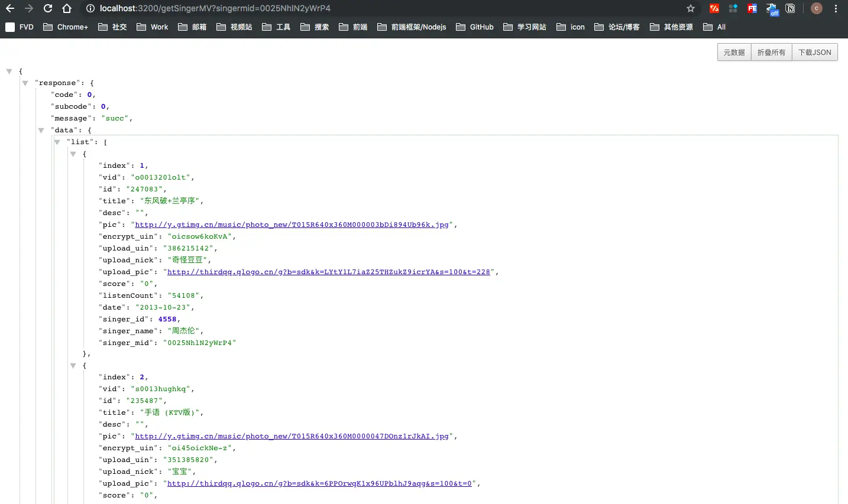
Task: Open the 前端框架/Nodejs bookmarks folder
Action: (412, 27)
